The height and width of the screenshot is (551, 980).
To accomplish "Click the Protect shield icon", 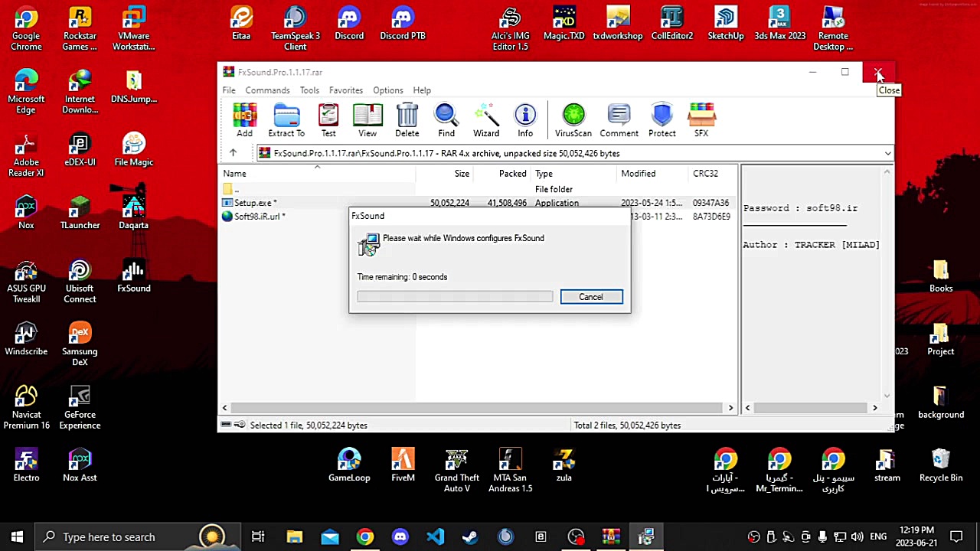I will (662, 120).
